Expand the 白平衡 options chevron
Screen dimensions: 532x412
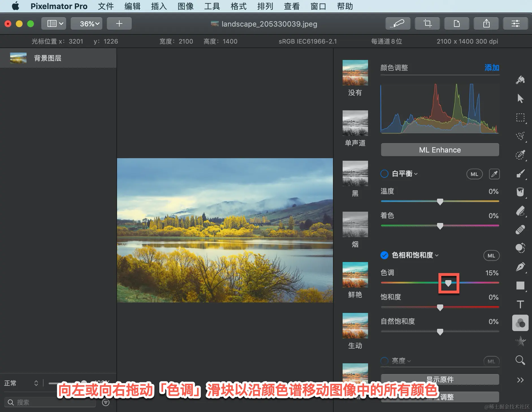click(x=416, y=174)
